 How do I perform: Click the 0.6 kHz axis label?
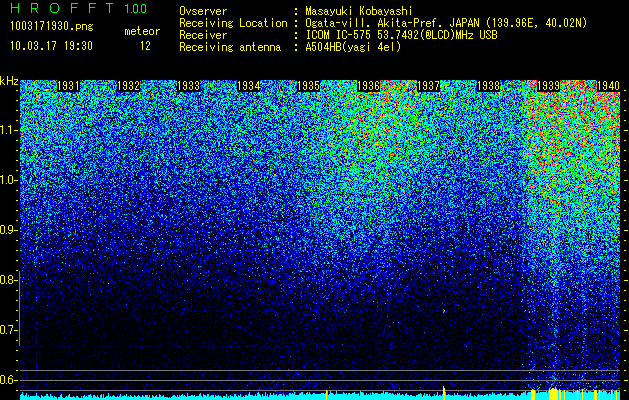(7, 380)
